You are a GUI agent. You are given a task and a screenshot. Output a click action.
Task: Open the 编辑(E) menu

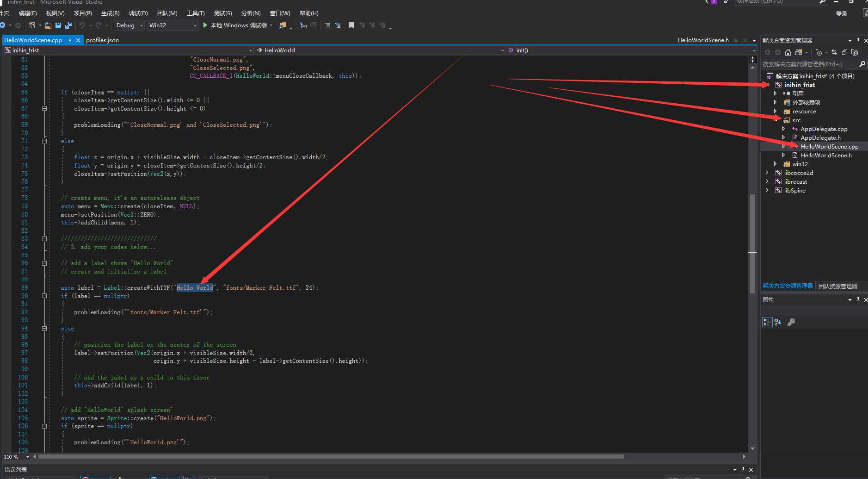click(28, 13)
